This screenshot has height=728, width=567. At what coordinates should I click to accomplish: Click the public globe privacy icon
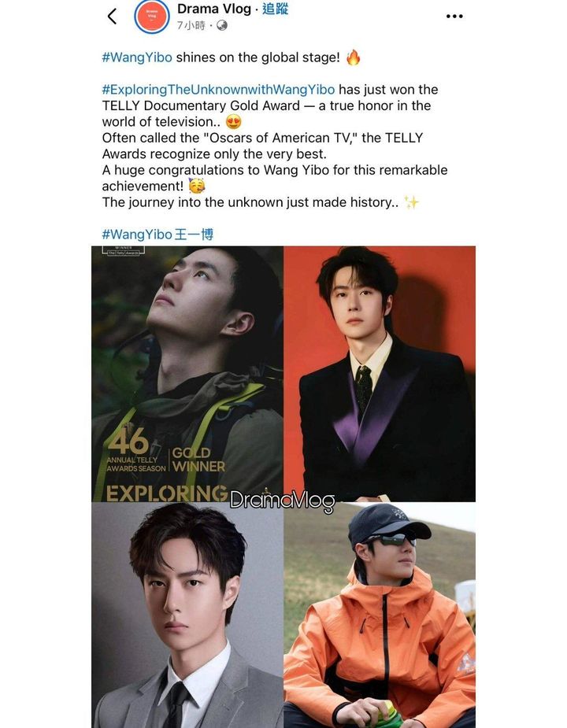pos(222,25)
